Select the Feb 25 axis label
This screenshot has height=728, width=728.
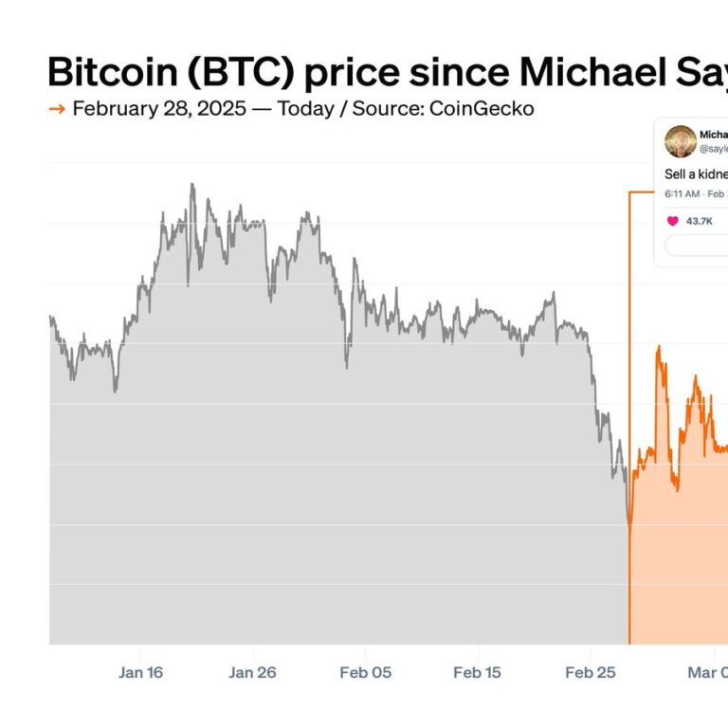point(590,673)
